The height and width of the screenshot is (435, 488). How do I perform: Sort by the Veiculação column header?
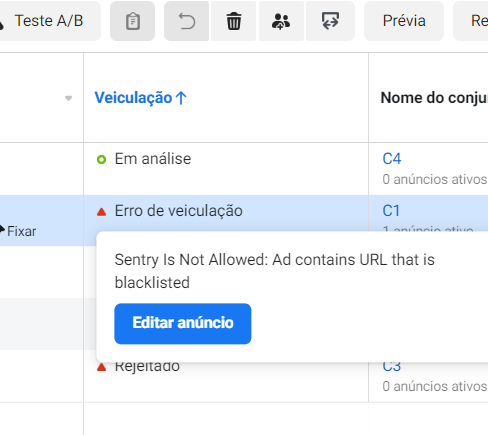click(x=133, y=98)
